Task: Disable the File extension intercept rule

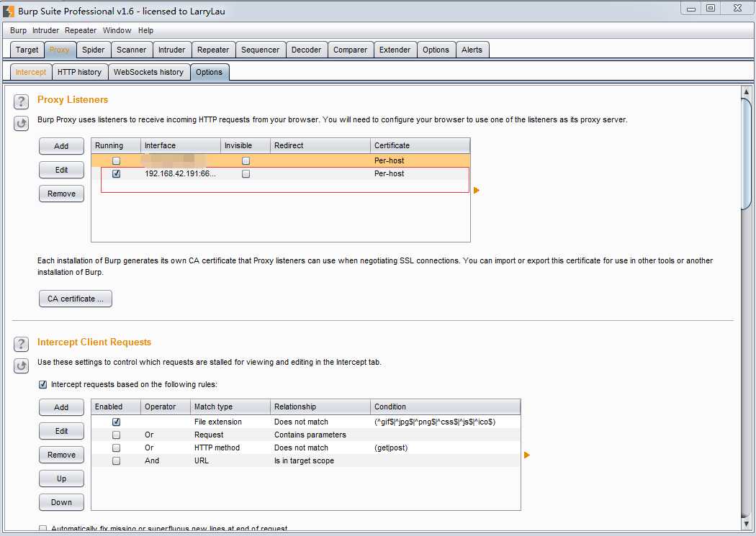Action: [x=116, y=422]
